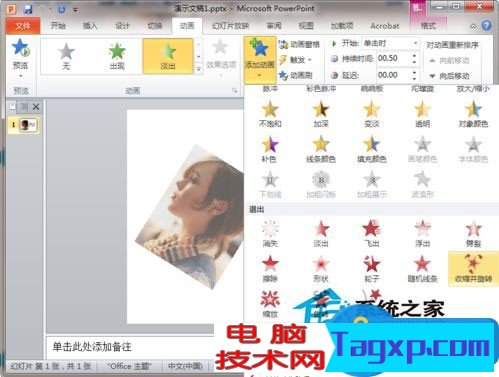Open the 动画 group dialog launcher
Viewport: 499px width, 377px height.
tap(235, 91)
